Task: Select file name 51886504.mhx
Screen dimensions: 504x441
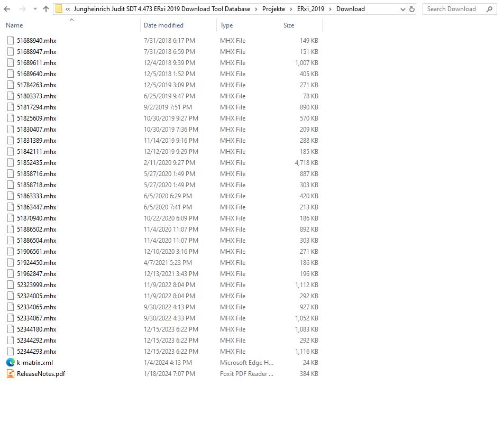Action: click(36, 241)
